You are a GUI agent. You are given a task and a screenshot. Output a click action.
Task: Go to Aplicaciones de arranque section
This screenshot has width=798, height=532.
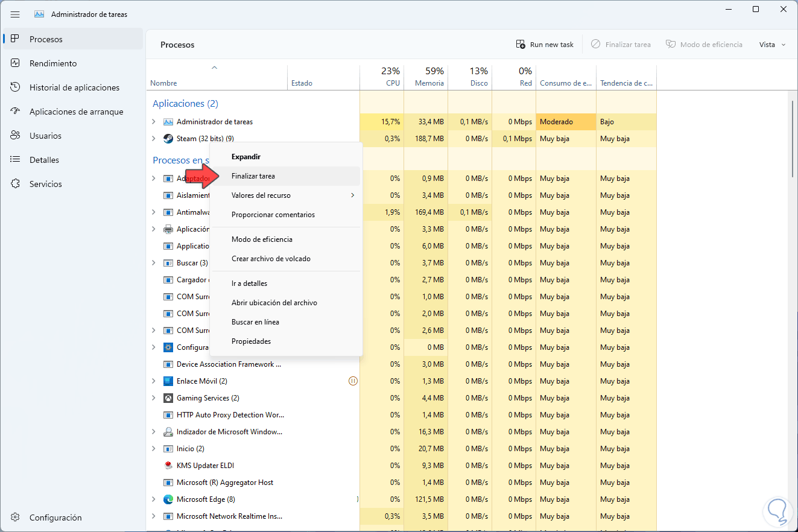pyautogui.click(x=76, y=112)
